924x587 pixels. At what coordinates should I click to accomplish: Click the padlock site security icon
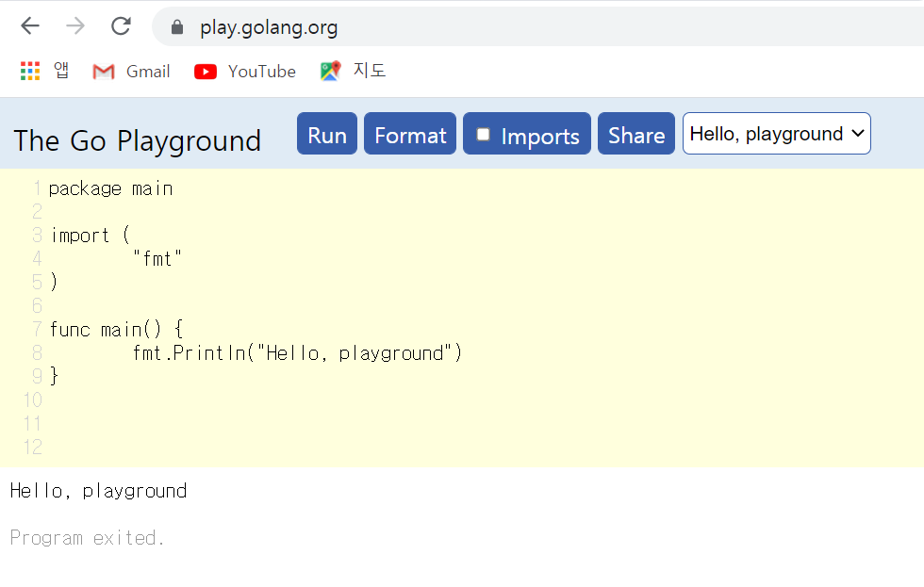tap(177, 27)
